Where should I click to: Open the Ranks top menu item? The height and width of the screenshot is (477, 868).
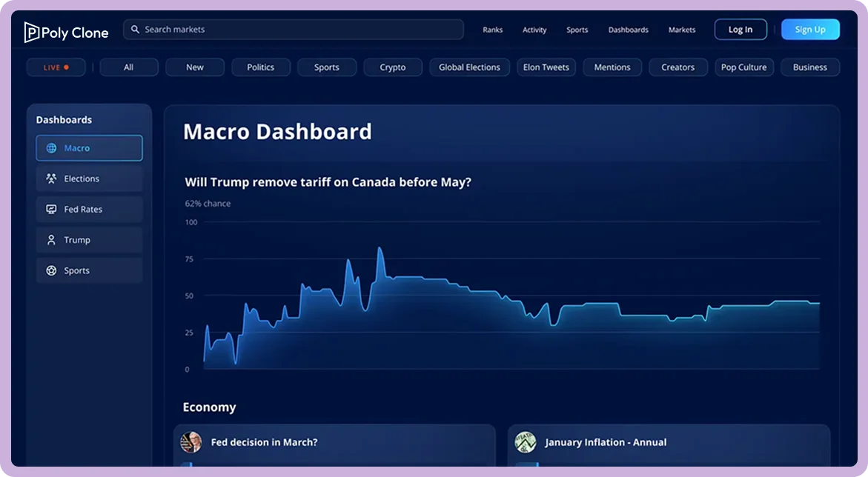point(493,30)
